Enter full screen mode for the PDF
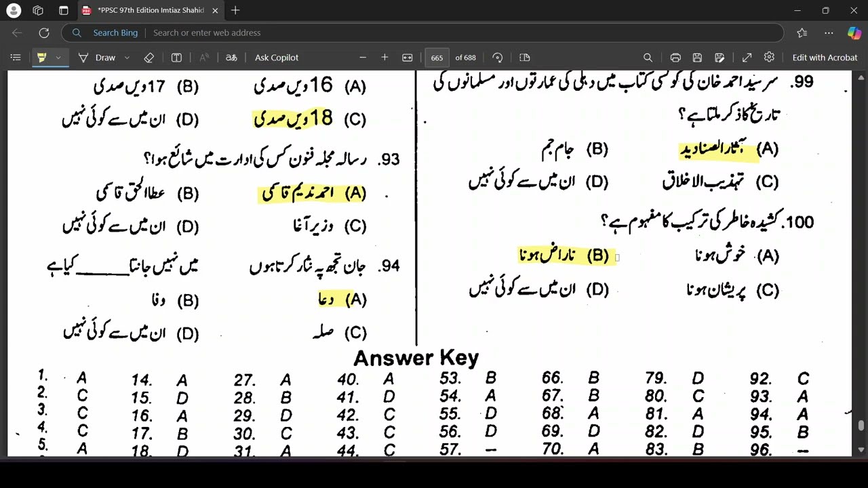Viewport: 868px width, 488px height. click(x=747, y=58)
